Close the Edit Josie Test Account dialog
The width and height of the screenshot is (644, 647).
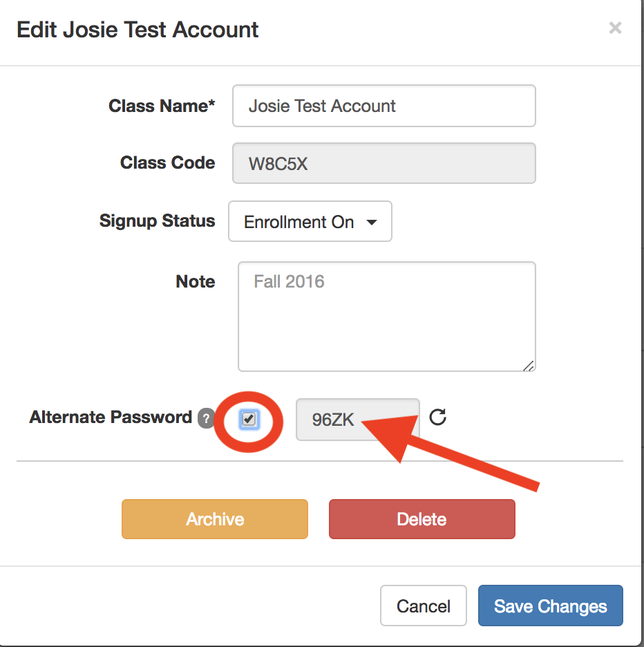click(615, 28)
